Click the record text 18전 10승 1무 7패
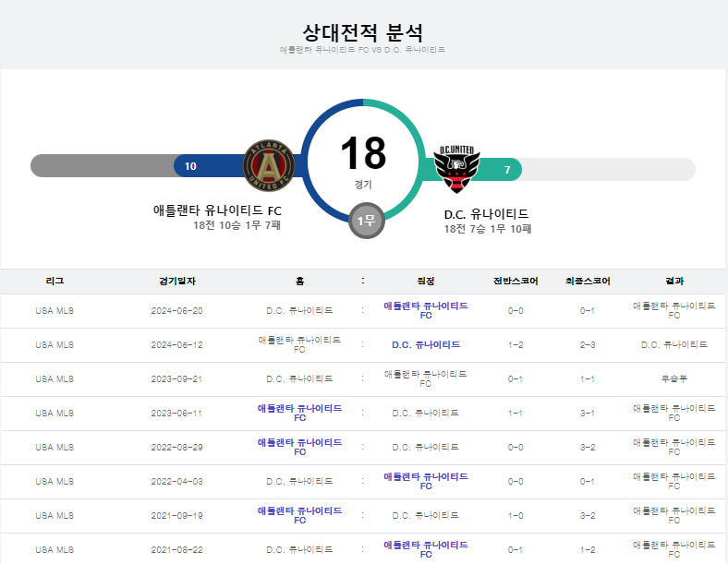The height and width of the screenshot is (564, 728). pos(237,225)
